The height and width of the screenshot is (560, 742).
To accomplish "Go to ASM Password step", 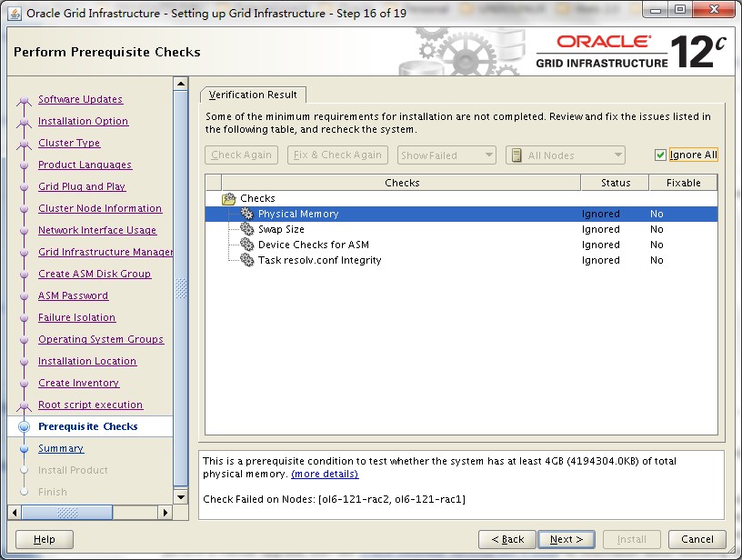I will [x=74, y=295].
